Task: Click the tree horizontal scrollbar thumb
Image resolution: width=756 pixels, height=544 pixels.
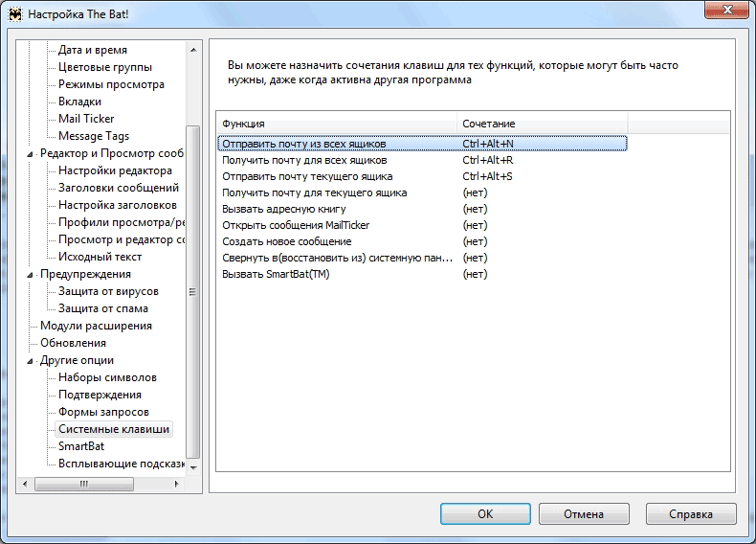Action: [x=84, y=484]
